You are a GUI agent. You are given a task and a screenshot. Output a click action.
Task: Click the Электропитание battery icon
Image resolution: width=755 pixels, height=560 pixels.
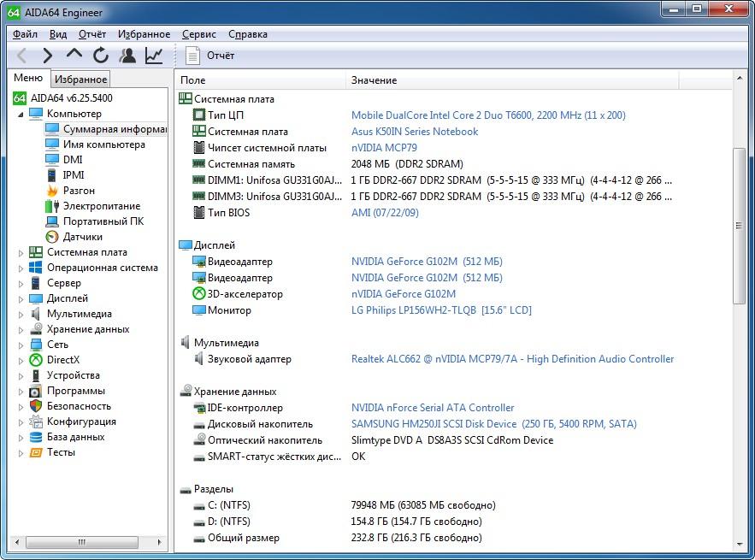[x=52, y=206]
